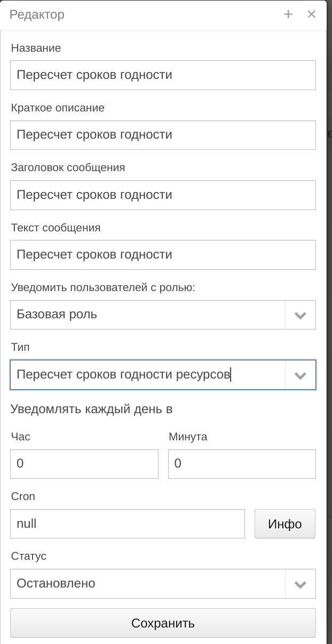Click the Уведомлять каждый день в heading
This screenshot has height=644, width=332.
(x=91, y=409)
